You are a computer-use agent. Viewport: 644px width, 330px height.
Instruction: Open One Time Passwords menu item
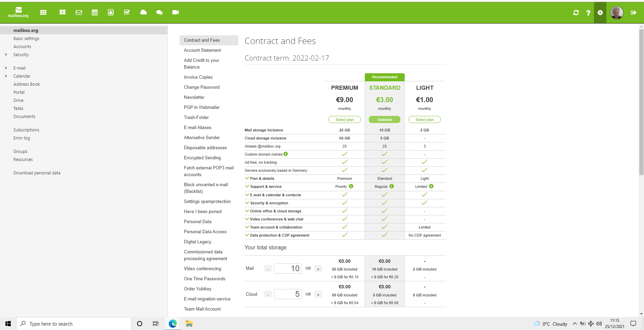(x=205, y=279)
